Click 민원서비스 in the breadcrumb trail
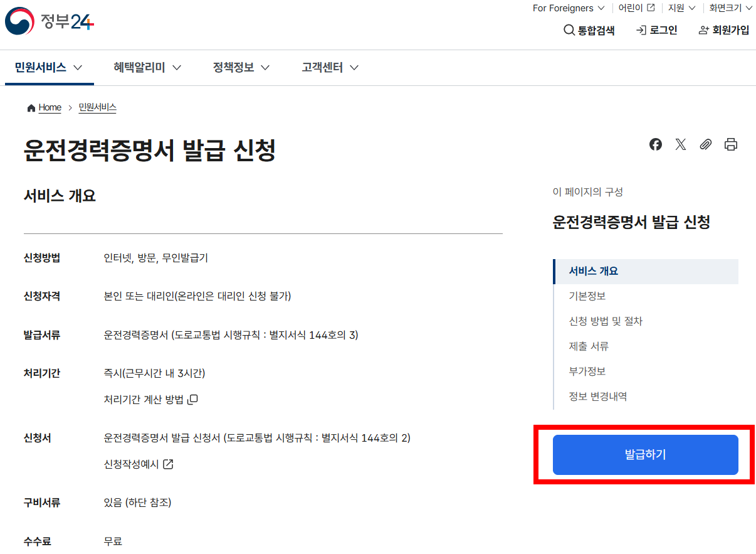The height and width of the screenshot is (554, 756). click(97, 107)
